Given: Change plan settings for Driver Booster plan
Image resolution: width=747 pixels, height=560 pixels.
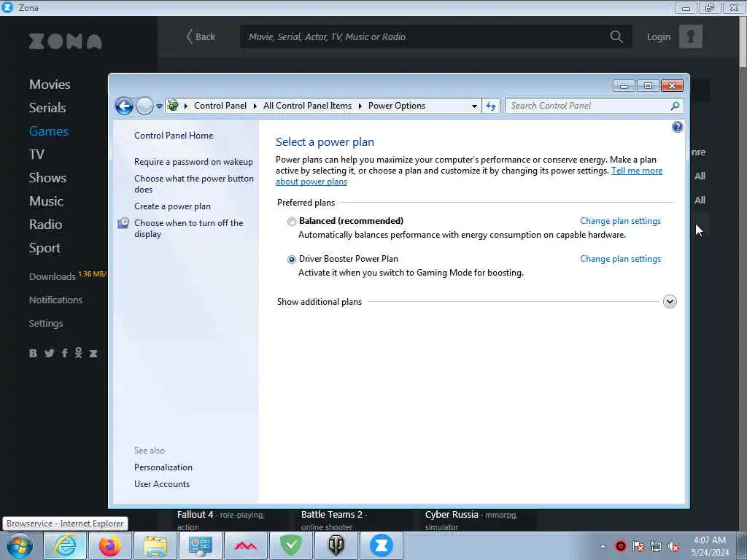Looking at the screenshot, I should (620, 259).
